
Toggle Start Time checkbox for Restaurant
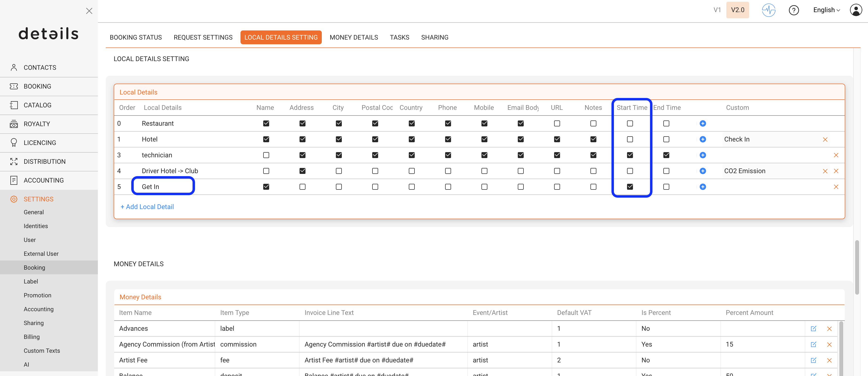[629, 123]
